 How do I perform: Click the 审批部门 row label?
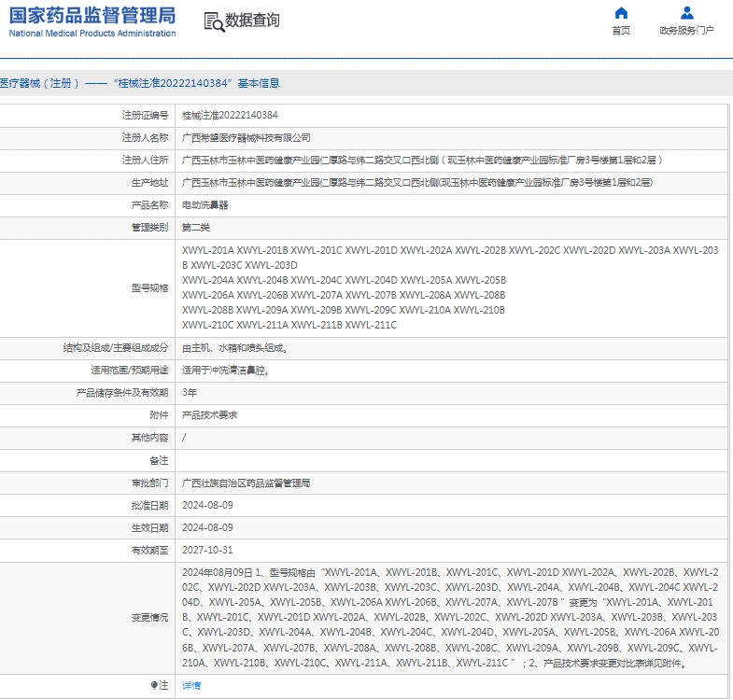click(149, 483)
